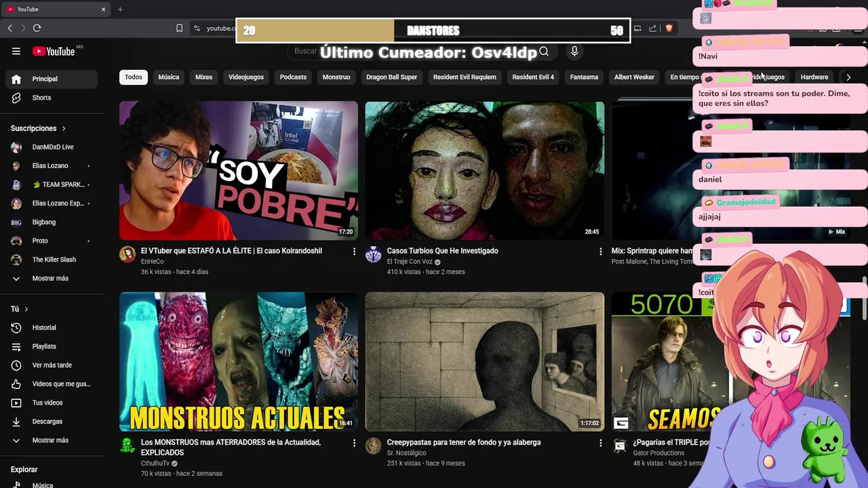Open Principal home in sidebar
Viewport: 868px width, 488px height.
[x=52, y=79]
